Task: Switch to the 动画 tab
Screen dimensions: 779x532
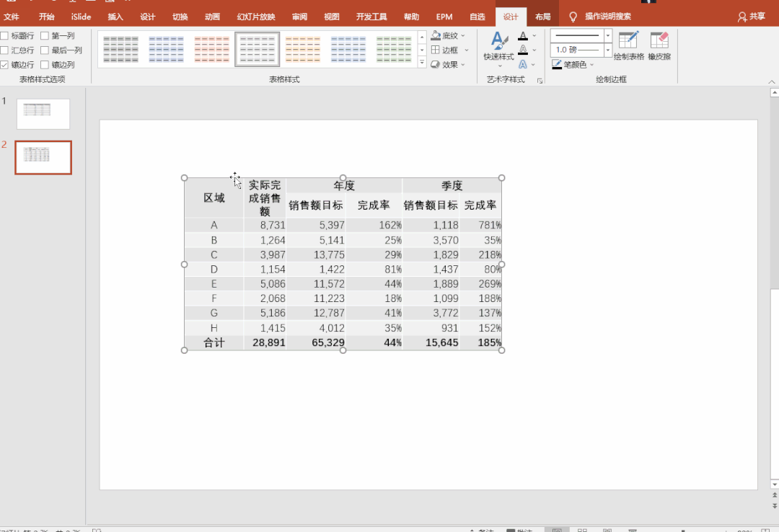Action: (212, 17)
